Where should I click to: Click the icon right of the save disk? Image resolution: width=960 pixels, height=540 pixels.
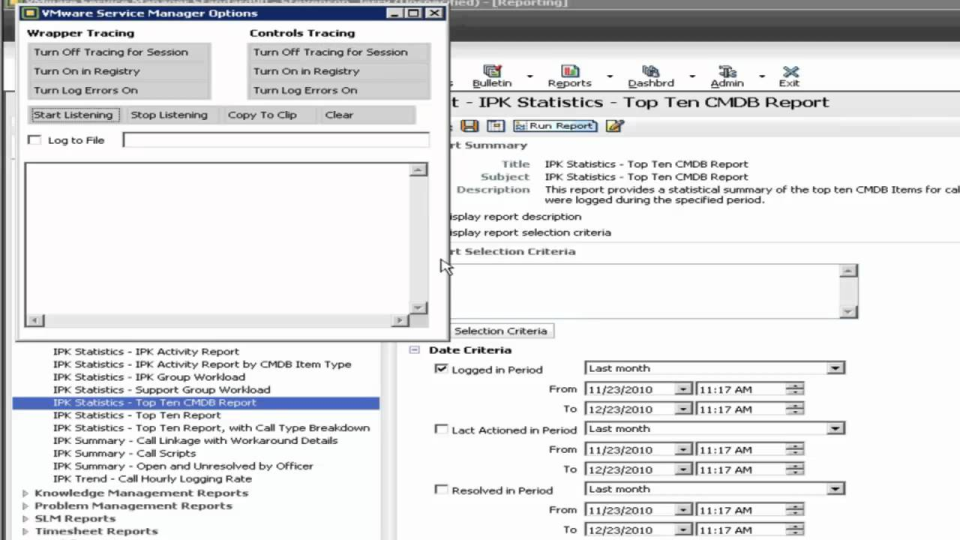coord(495,126)
